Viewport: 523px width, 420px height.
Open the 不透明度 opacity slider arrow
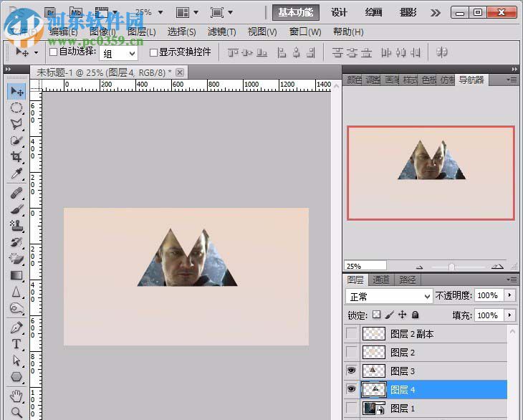(x=510, y=295)
